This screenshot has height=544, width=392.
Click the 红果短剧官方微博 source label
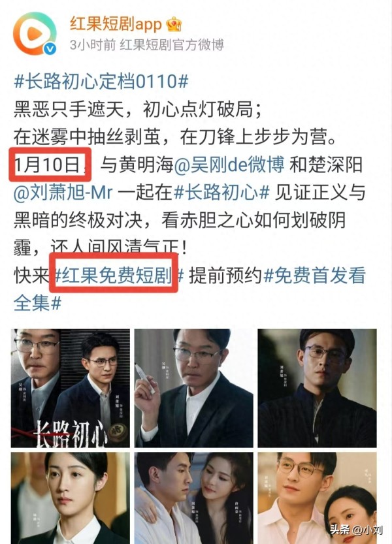tap(172, 45)
